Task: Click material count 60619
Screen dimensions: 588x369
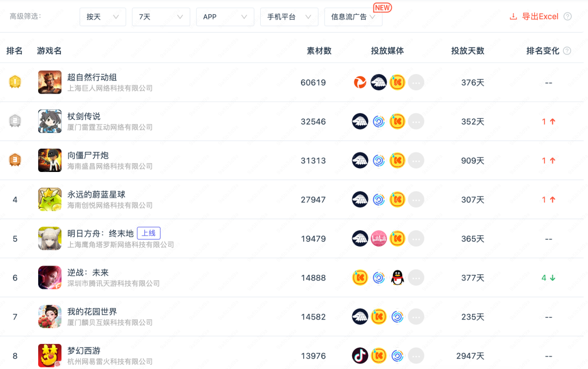Action: 313,83
